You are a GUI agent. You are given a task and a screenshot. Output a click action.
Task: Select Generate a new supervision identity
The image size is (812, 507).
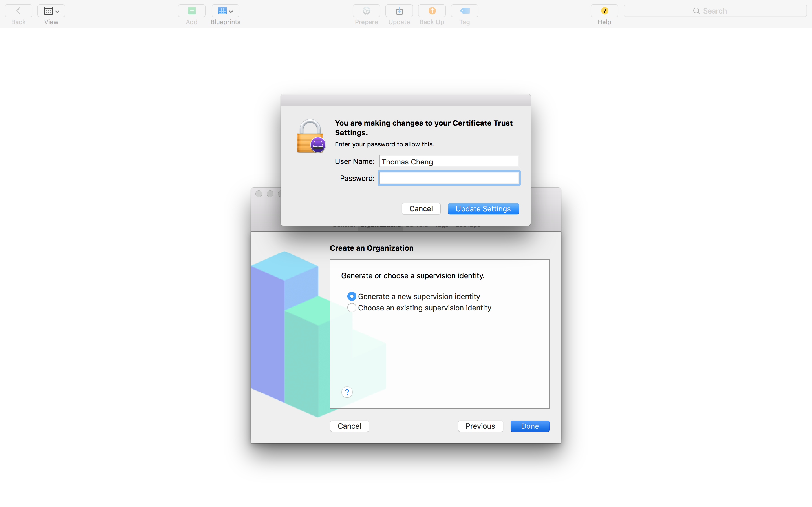[352, 296]
